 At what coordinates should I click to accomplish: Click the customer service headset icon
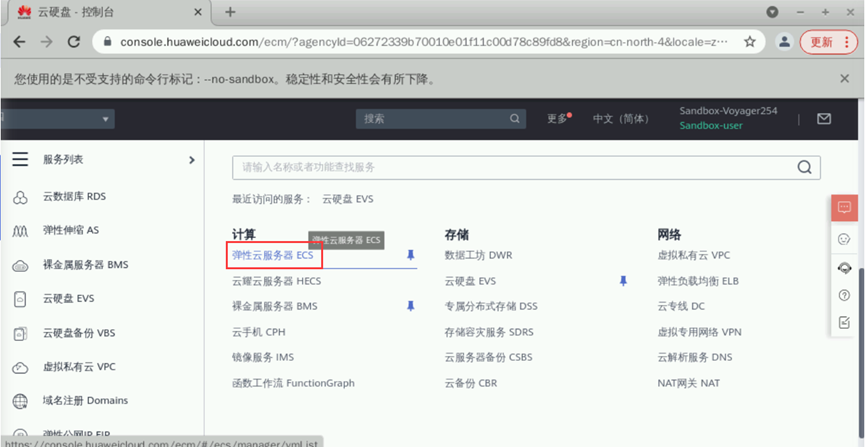[x=844, y=268]
